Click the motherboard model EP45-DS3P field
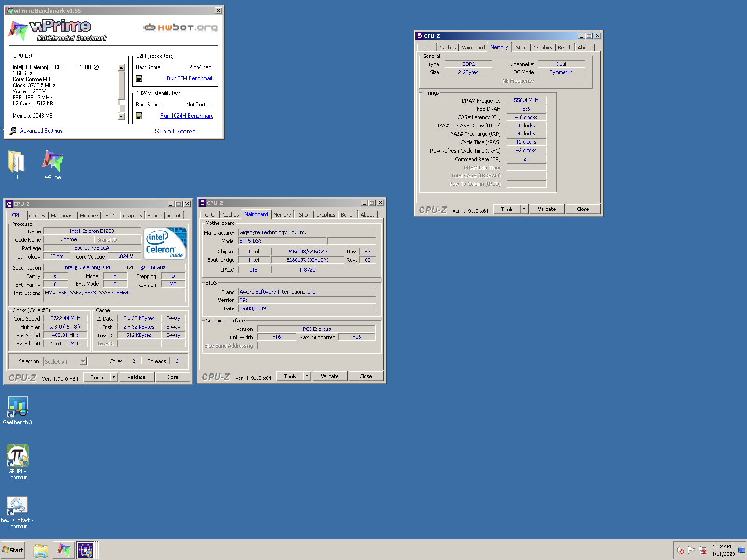This screenshot has height=560, width=747. [282, 241]
